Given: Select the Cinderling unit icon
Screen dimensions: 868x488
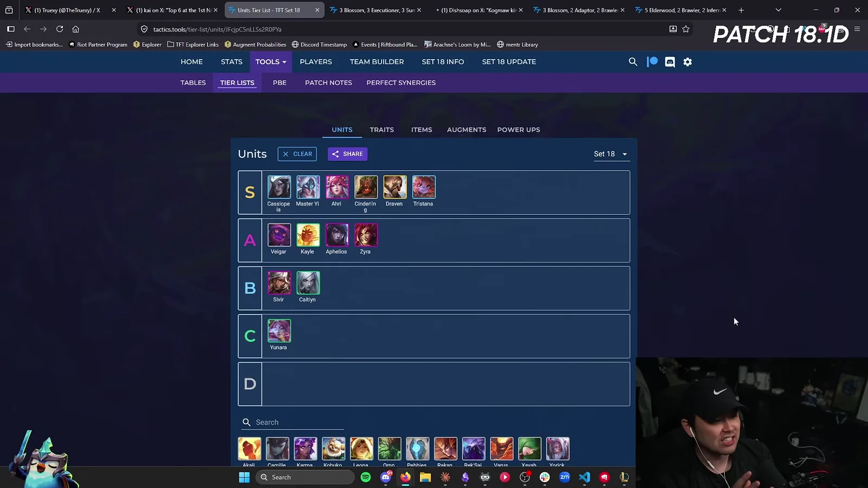Looking at the screenshot, I should point(366,187).
